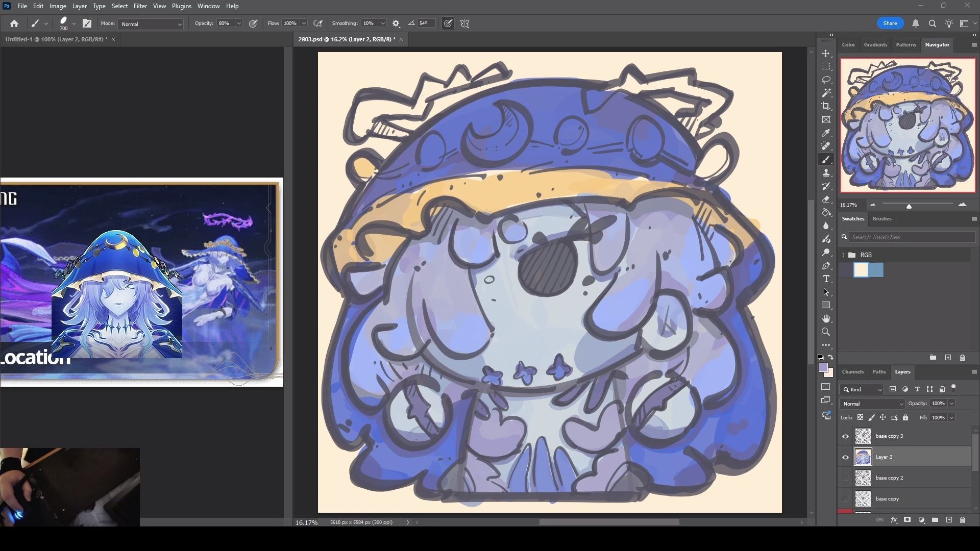Add a layer mask

click(x=907, y=520)
